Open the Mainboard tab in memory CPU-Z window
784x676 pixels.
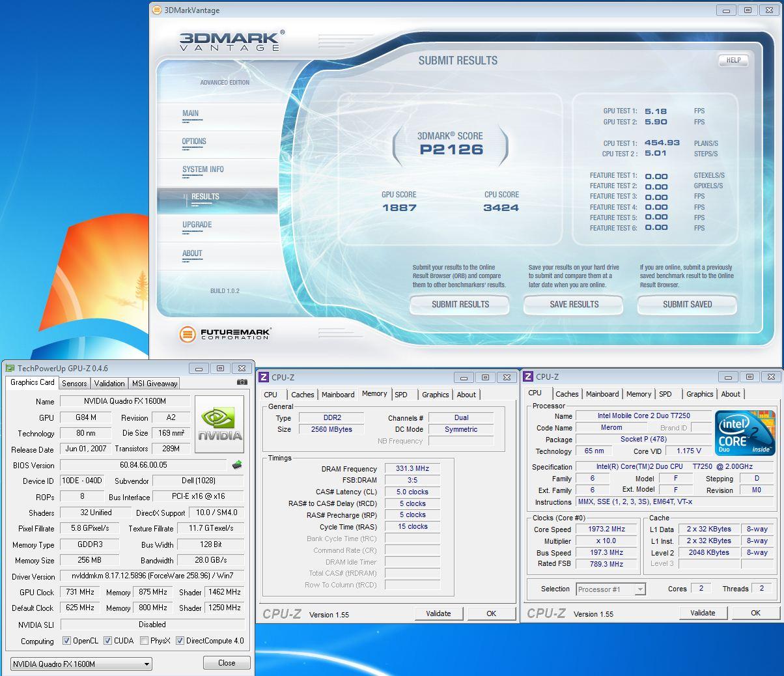(338, 395)
